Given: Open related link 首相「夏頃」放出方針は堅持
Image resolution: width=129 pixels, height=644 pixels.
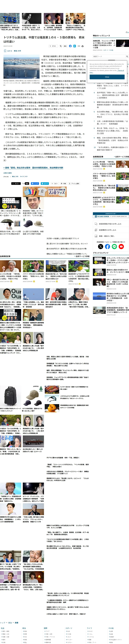Looking at the screenshot, I should (33, 168).
